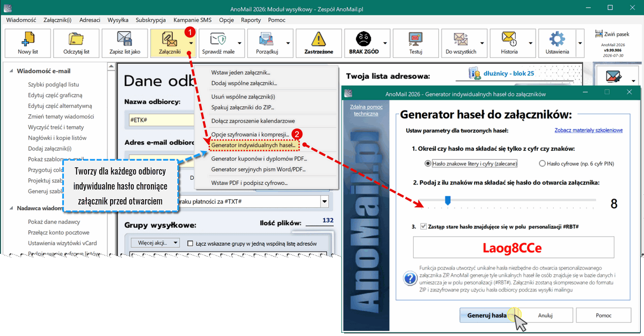Click the Porządkuj toolbar icon
This screenshot has width=644, height=336.
[267, 39]
